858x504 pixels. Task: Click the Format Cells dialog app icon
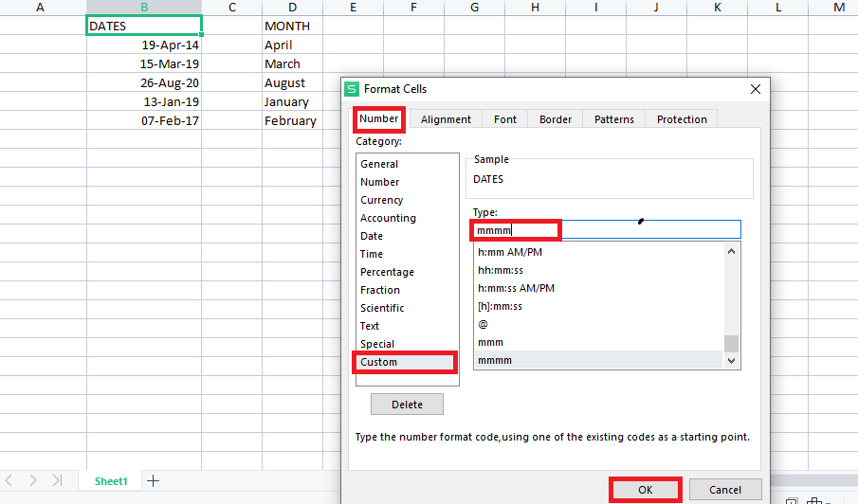pyautogui.click(x=352, y=89)
